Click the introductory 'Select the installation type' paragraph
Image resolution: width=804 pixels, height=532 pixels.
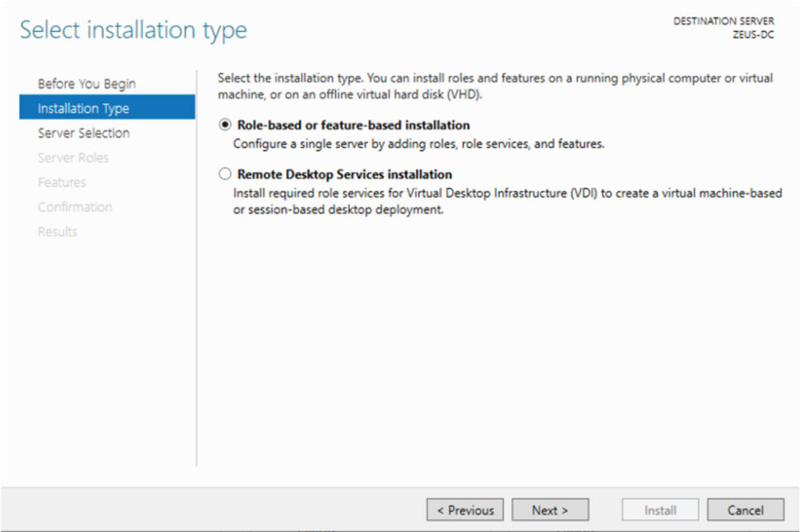[495, 86]
